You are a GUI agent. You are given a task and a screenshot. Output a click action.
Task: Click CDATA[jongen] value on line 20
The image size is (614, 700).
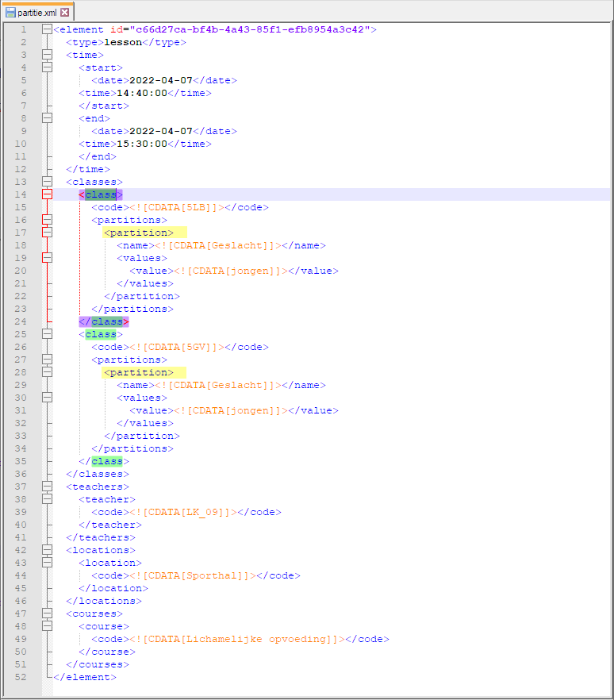pyautogui.click(x=231, y=271)
